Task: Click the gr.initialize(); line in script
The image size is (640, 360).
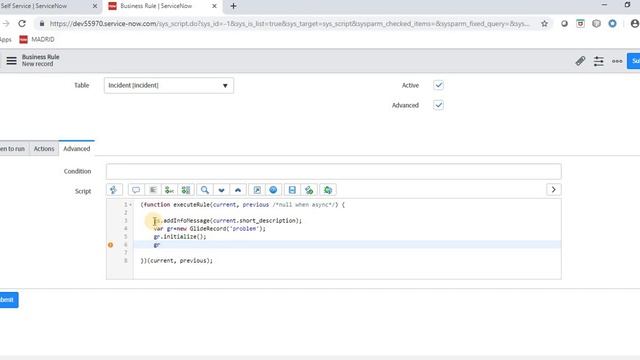Action: point(180,237)
